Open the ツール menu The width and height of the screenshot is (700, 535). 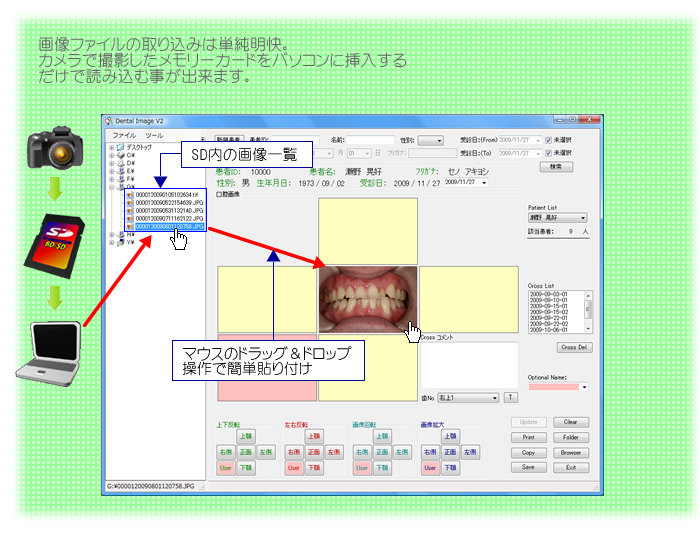click(154, 135)
